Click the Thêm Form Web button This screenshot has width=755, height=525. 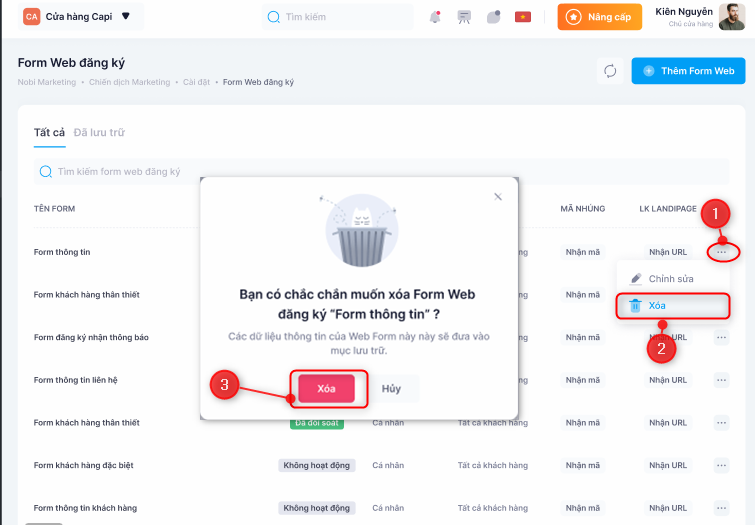point(689,71)
